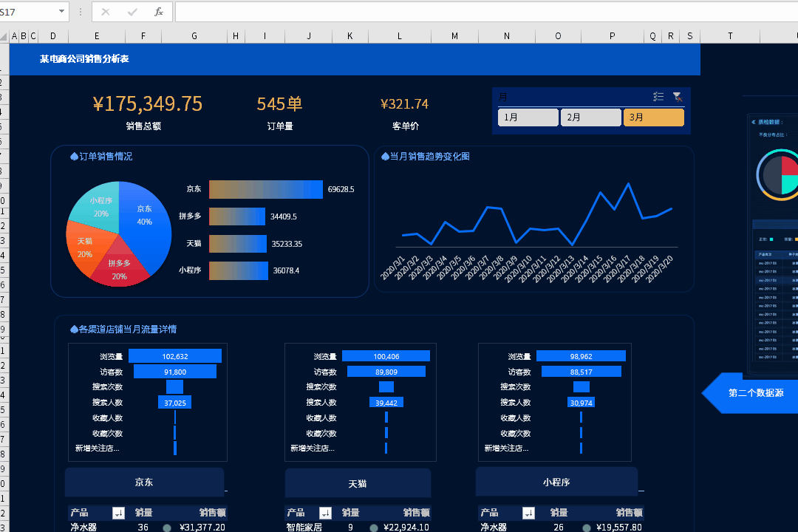The height and width of the screenshot is (532, 798).
Task: Click the 小程序 channel label button
Action: pyautogui.click(x=556, y=482)
